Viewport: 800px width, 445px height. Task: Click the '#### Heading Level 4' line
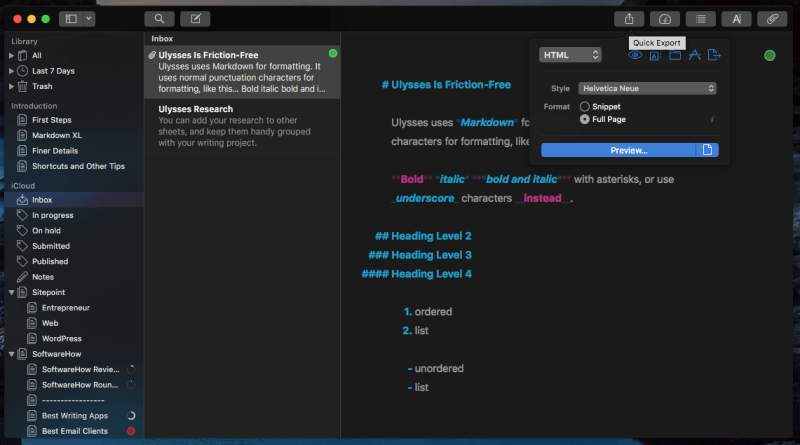[x=416, y=274]
